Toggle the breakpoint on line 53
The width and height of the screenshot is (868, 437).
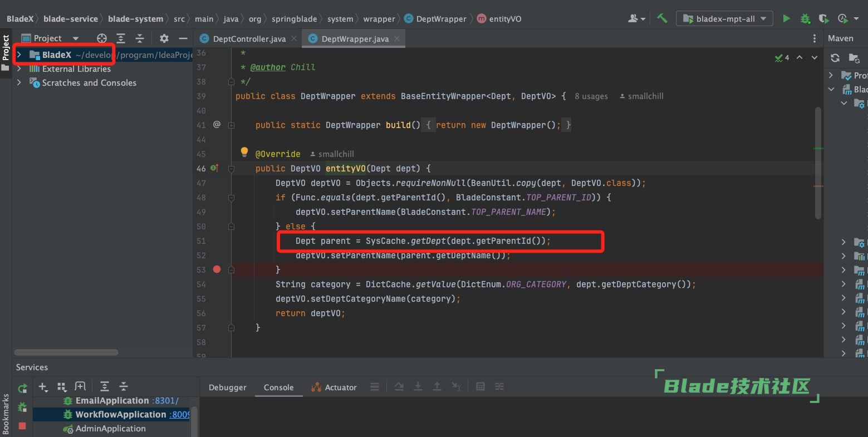coord(217,269)
